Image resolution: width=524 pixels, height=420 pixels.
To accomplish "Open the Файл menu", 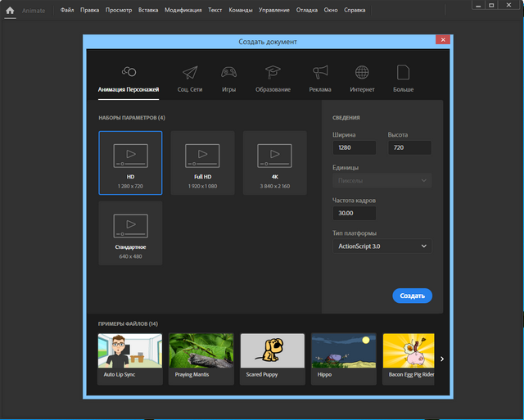I will pyautogui.click(x=68, y=11).
